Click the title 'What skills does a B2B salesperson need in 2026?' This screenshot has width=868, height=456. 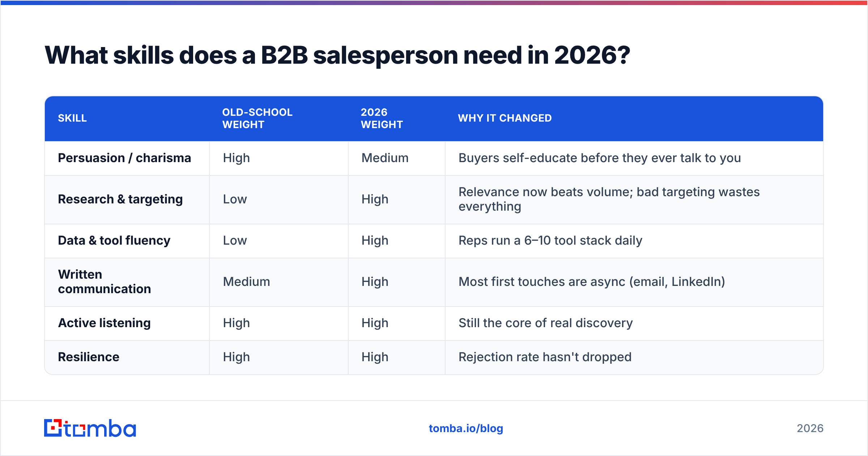337,55
